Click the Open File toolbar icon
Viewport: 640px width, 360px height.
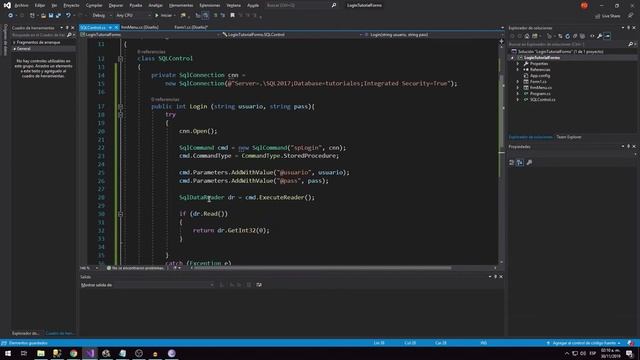[43, 16]
